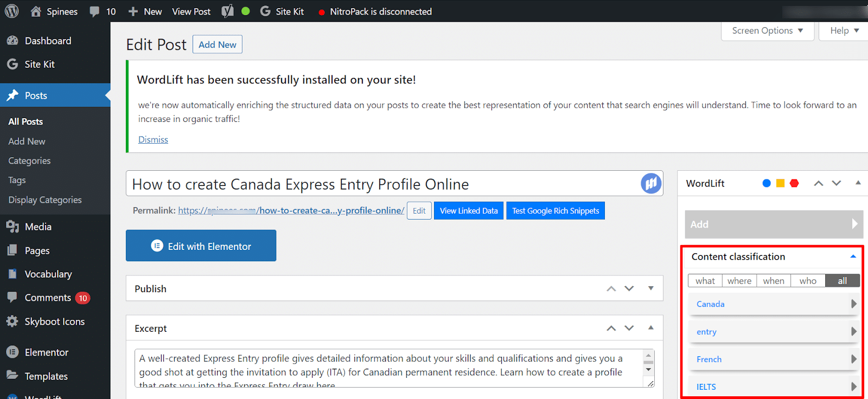Open the Media library icon
Image resolution: width=868 pixels, height=399 pixels.
12,227
